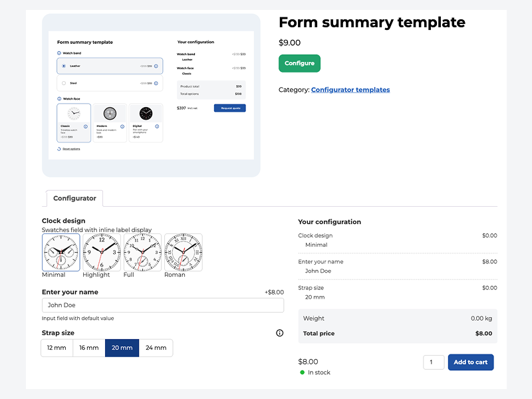Click the Strap size info icon
This screenshot has height=399, width=532.
280,333
